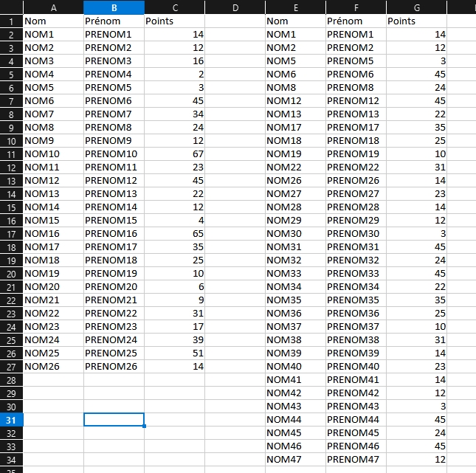Image resolution: width=476 pixels, height=473 pixels.
Task: Click the Select All corner box
Action: click(x=11, y=7)
